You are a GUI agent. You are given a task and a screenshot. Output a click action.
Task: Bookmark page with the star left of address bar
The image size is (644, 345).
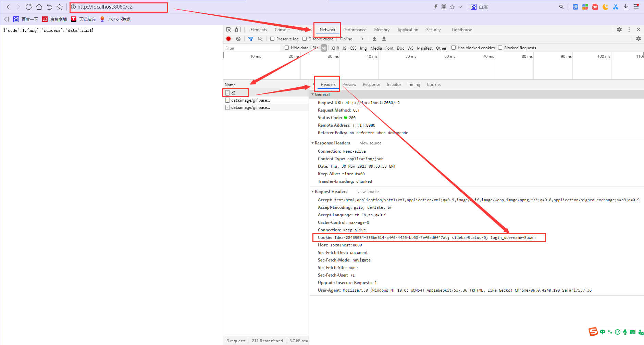(60, 7)
